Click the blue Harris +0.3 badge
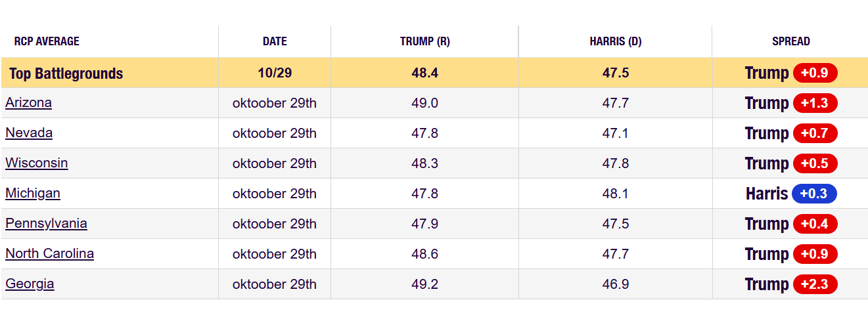Image resolution: width=868 pixels, height=321 pixels. (x=814, y=194)
